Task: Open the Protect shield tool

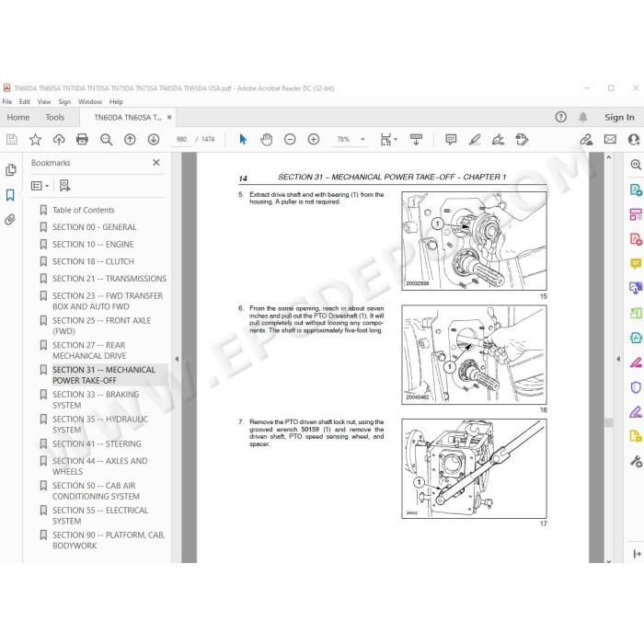Action: tap(636, 387)
